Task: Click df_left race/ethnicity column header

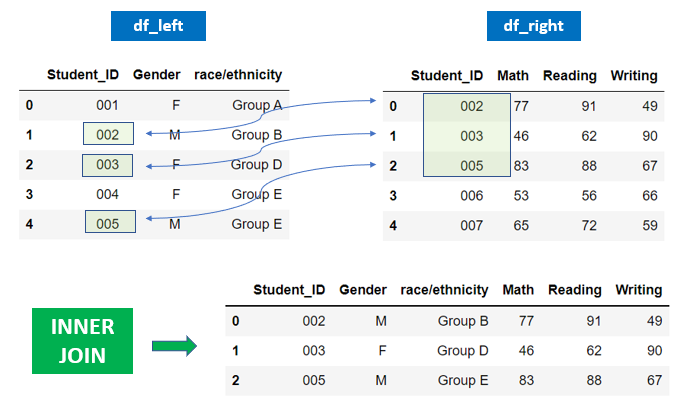Action: (240, 74)
